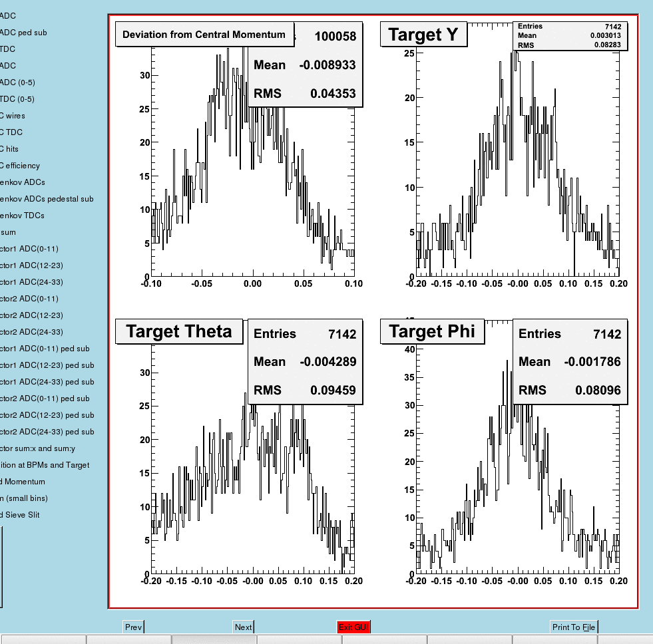The width and height of the screenshot is (653, 644).
Task: Click the Target Y RMS value 0.08283
Action: (608, 45)
